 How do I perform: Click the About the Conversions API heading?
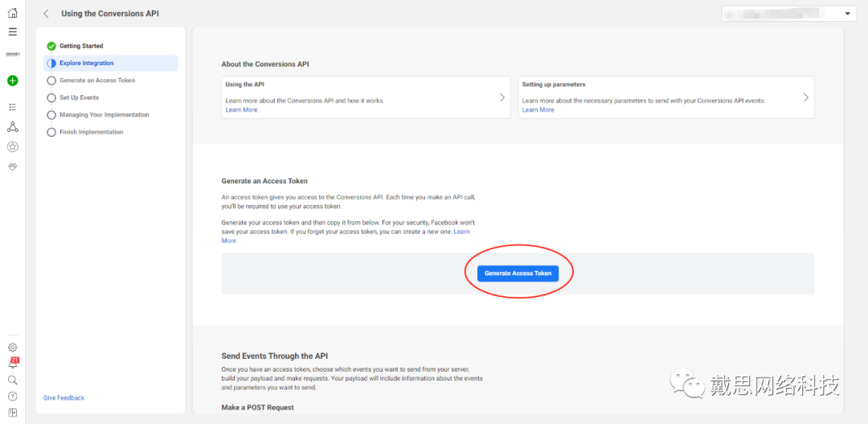click(265, 64)
